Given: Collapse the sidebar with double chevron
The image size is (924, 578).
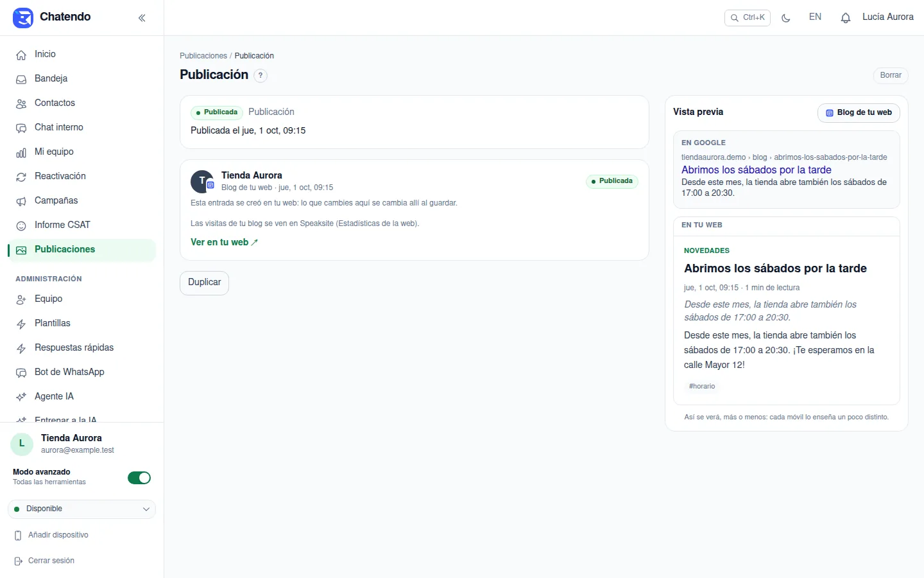Looking at the screenshot, I should point(142,18).
